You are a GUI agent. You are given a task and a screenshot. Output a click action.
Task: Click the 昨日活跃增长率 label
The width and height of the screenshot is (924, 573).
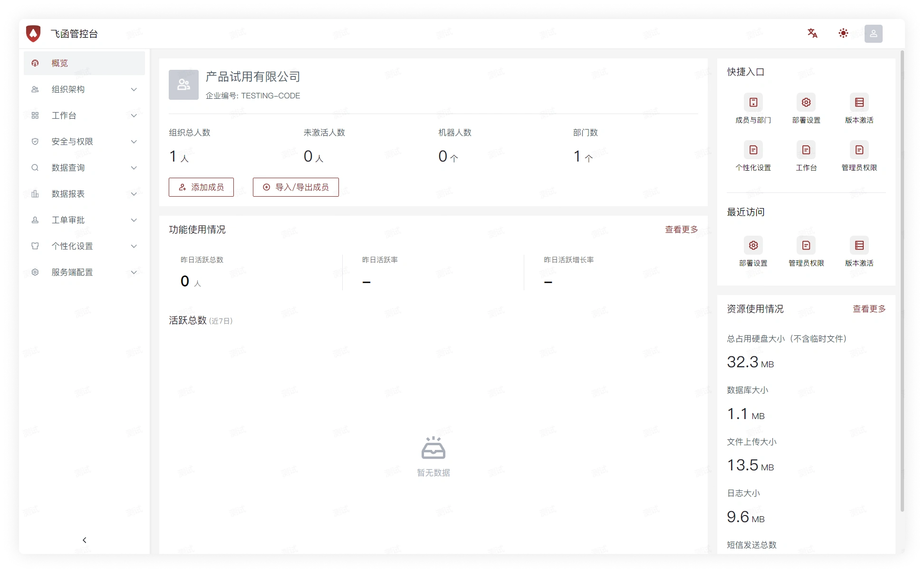569,260
